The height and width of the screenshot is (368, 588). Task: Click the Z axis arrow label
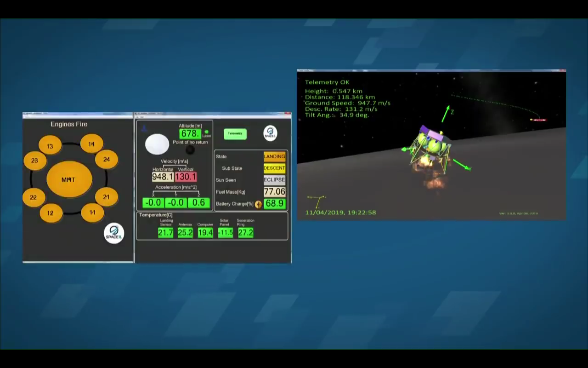(452, 112)
